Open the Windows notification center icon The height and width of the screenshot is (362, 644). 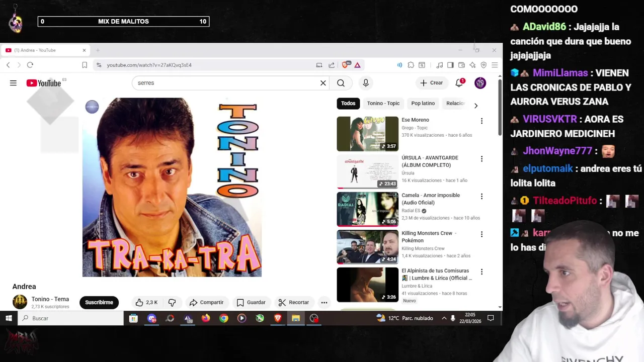click(491, 318)
